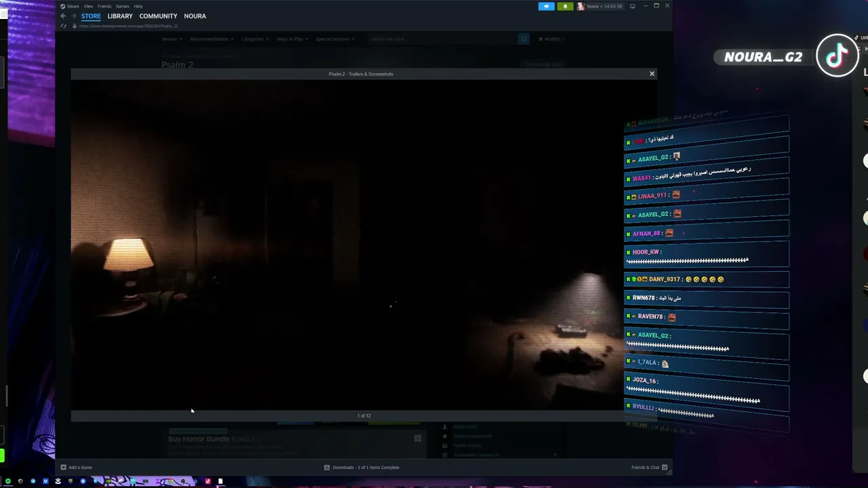The image size is (868, 488).
Task: Click the Psalm 2 lamp screenshot
Action: coord(363,245)
